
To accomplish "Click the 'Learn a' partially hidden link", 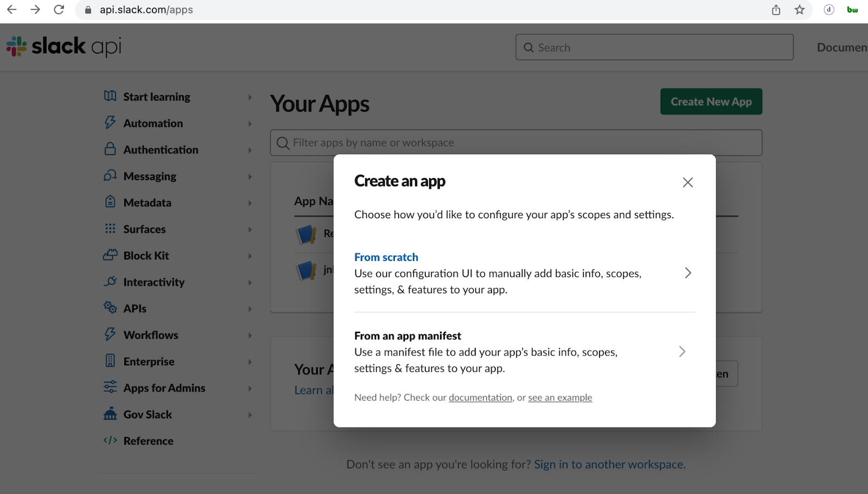I will click(x=314, y=390).
